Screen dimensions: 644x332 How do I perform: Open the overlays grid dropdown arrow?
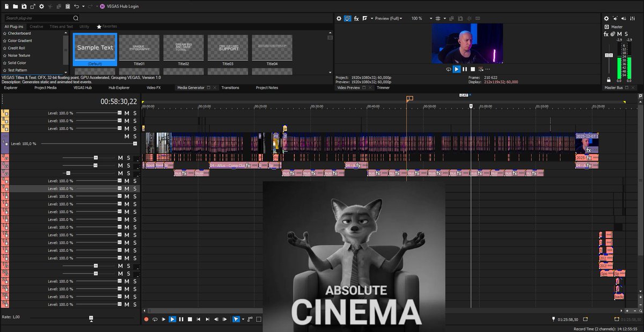(445, 18)
